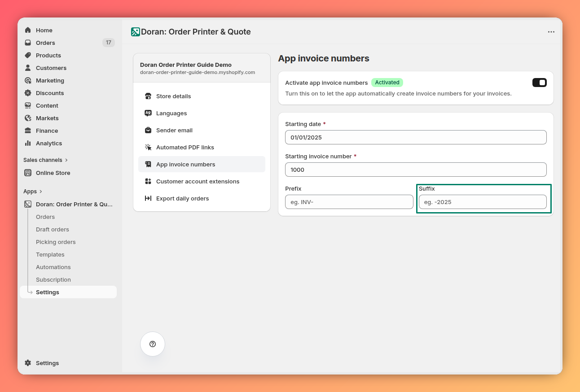Click the Orders inbox icon
The height and width of the screenshot is (392, 580).
click(x=28, y=43)
